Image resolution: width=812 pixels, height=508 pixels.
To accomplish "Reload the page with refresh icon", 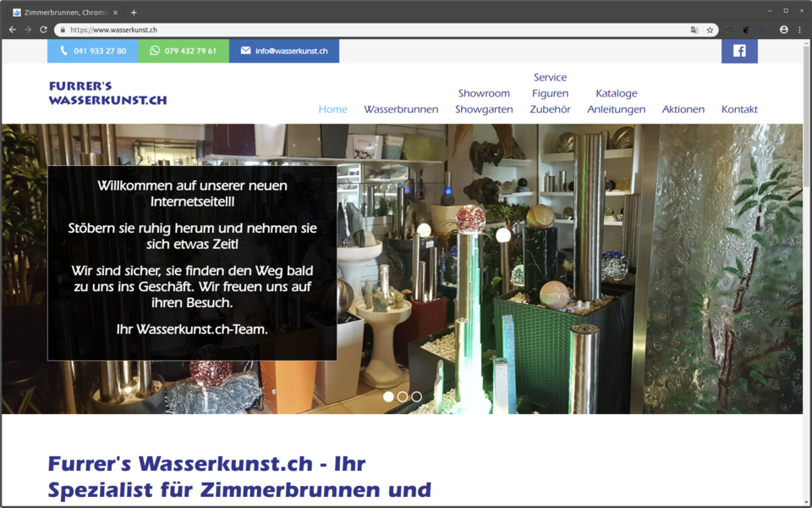I will [43, 30].
